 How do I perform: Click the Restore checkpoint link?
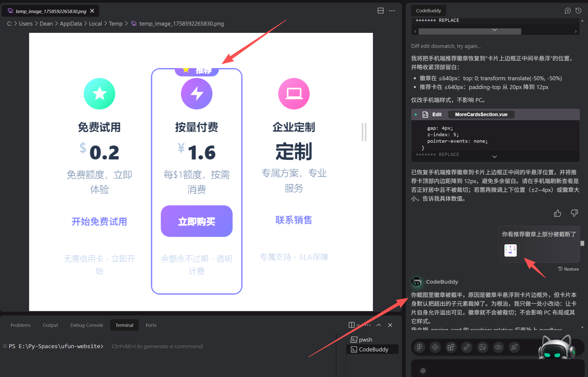coord(568,269)
